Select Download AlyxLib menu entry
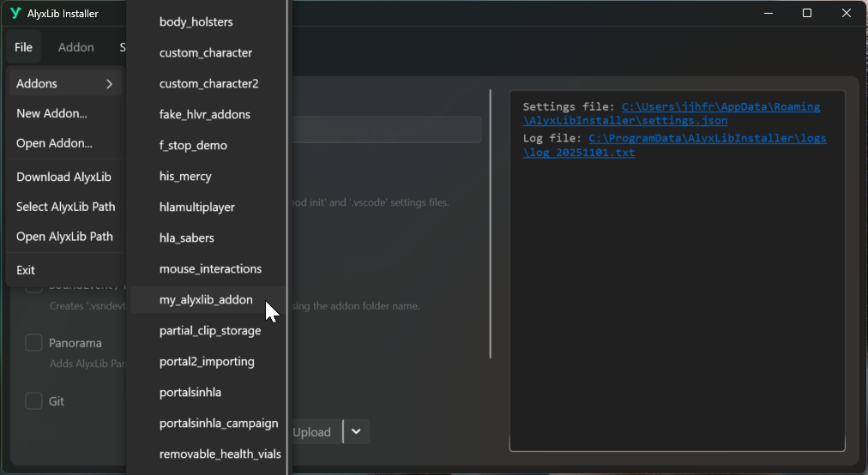The image size is (868, 475). (63, 177)
